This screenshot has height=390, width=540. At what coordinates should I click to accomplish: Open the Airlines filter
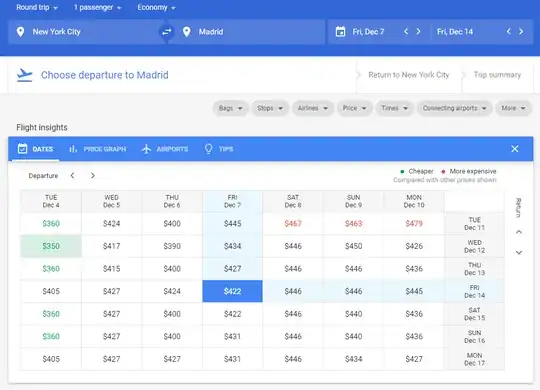pyautogui.click(x=313, y=108)
